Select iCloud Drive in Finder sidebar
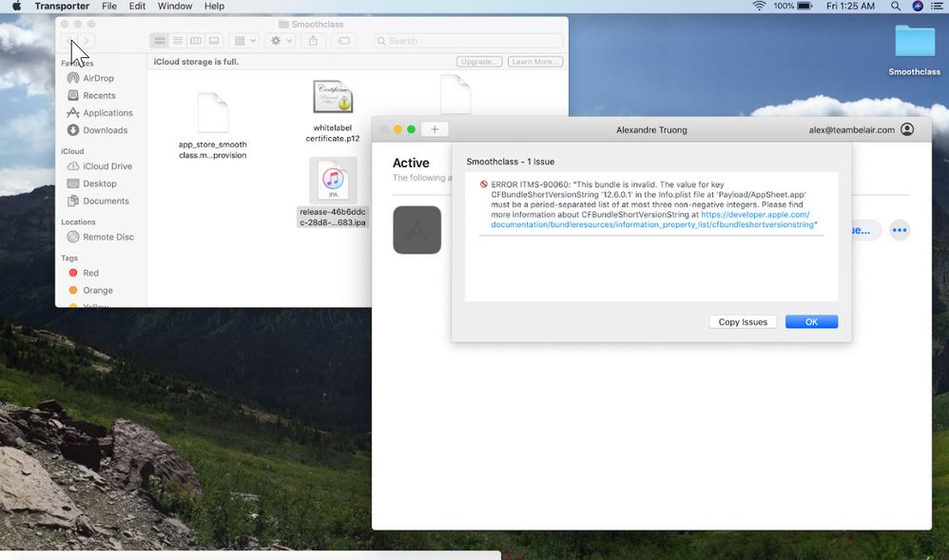Screen dimensions: 949x560 click(100, 165)
